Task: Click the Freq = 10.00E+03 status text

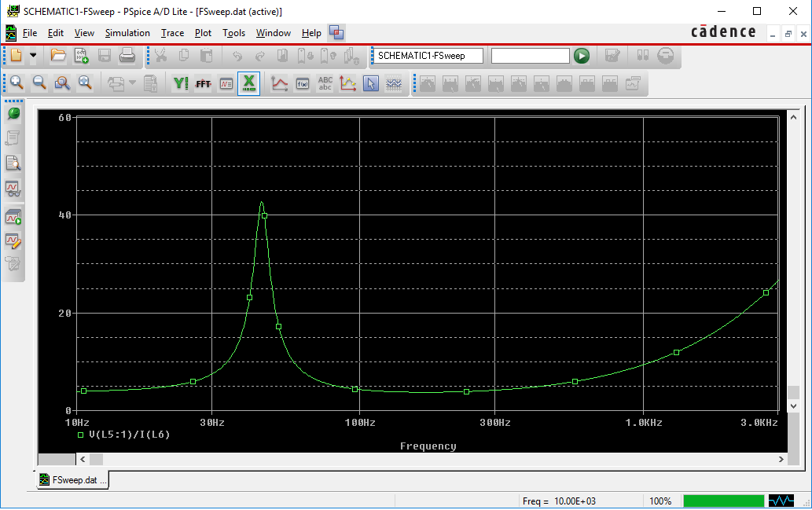Action: coord(560,501)
